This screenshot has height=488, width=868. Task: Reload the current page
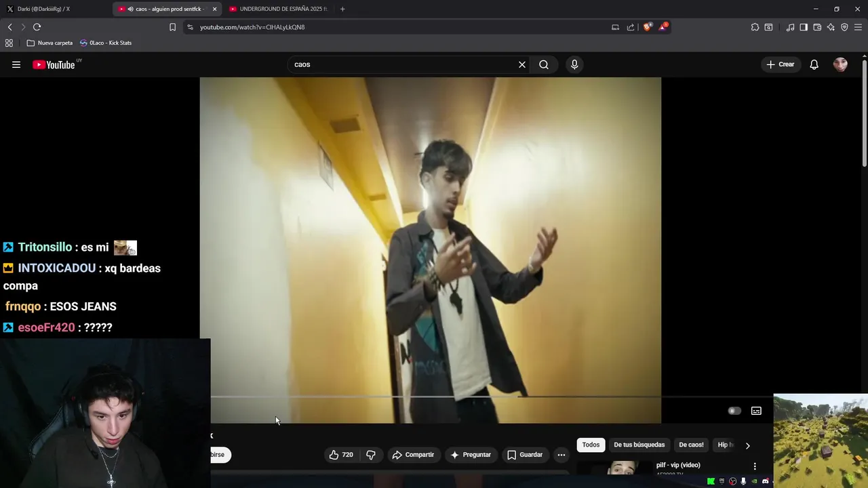37,27
